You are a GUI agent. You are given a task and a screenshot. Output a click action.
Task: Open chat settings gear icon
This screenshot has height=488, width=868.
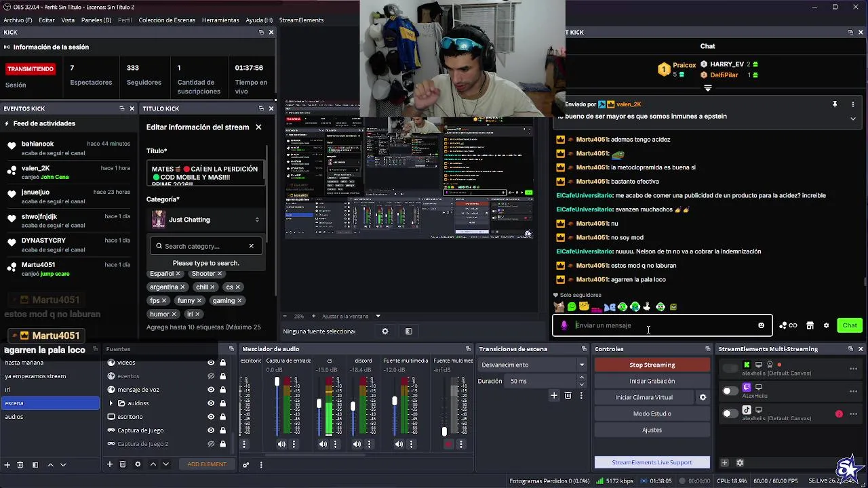click(826, 325)
